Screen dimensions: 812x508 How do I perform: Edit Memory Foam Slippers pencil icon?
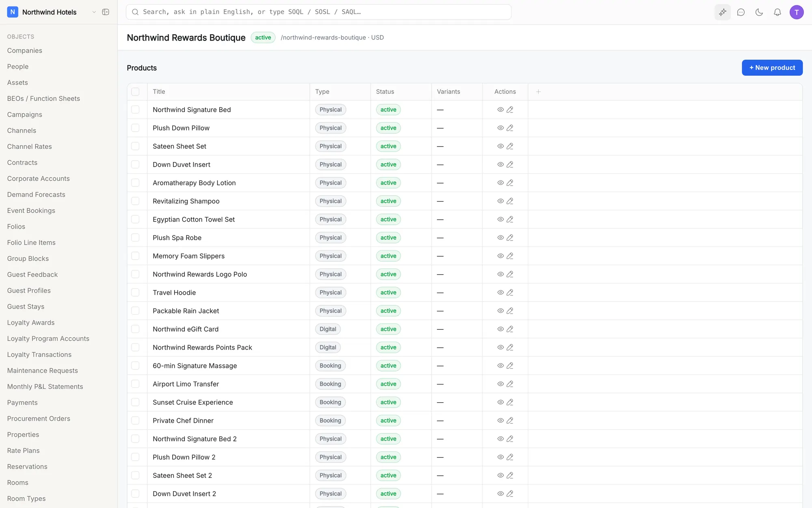pyautogui.click(x=510, y=256)
